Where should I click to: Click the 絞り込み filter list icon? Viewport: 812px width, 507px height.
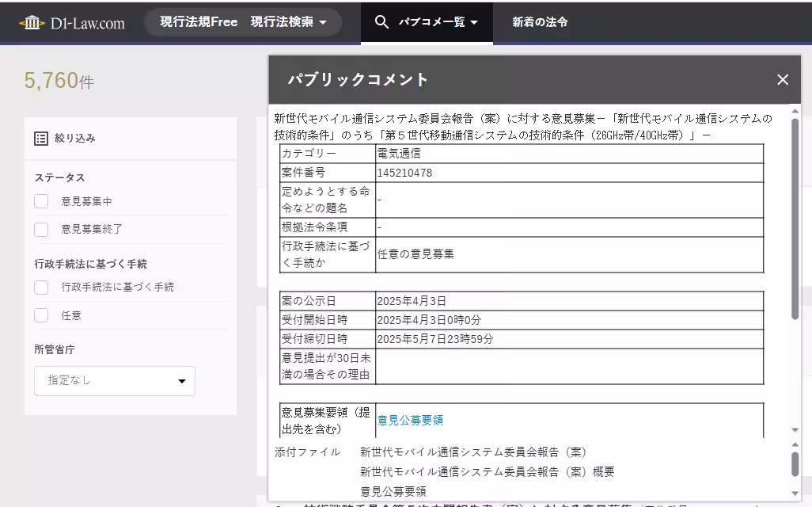coord(40,137)
